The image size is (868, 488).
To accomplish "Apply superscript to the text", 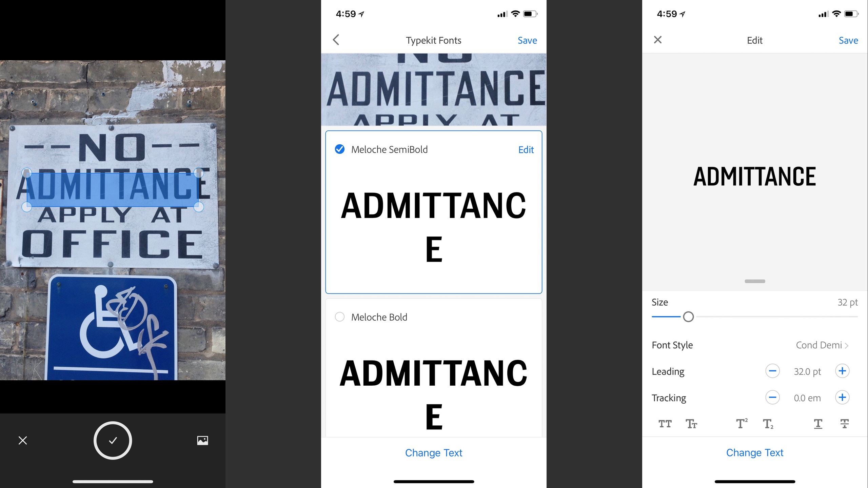I will click(742, 424).
